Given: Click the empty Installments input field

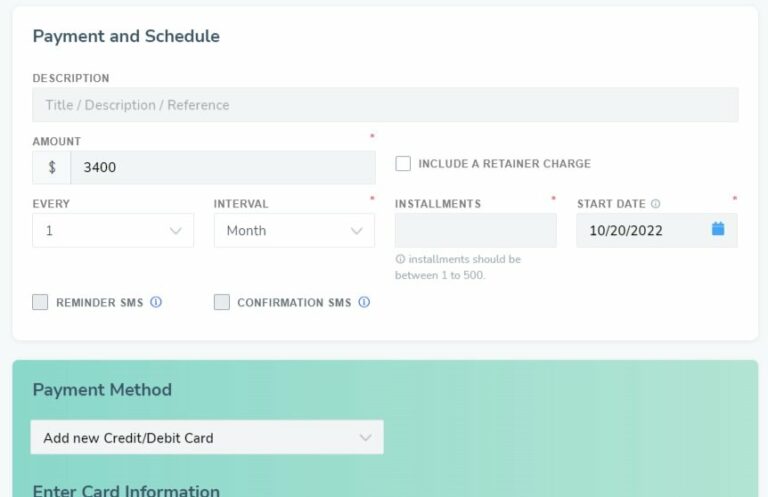Looking at the screenshot, I should point(476,230).
